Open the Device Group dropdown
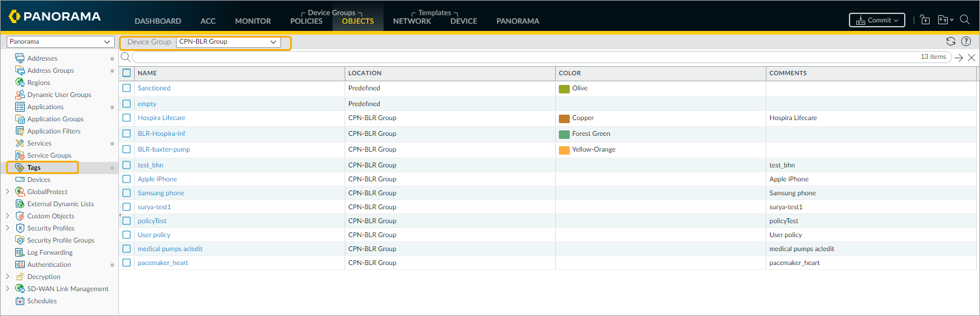Image resolution: width=980 pixels, height=316 pixels. click(228, 42)
